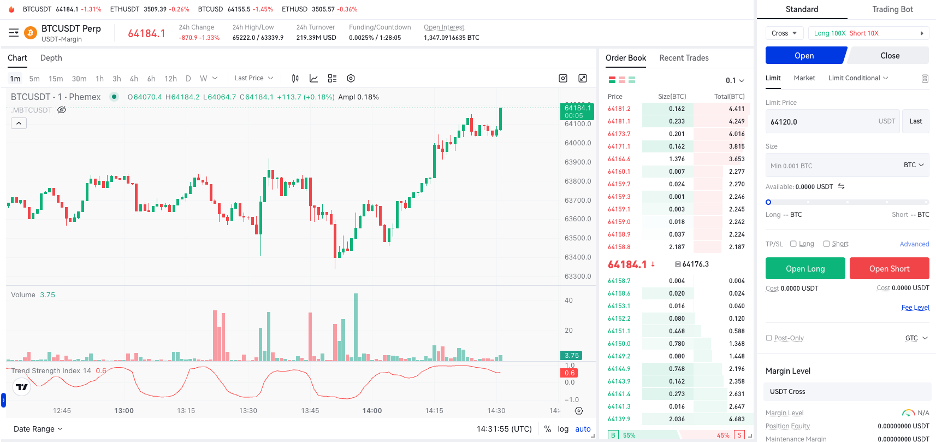Image resolution: width=936 pixels, height=442 pixels.
Task: Open the Date Range dropdown
Action: pos(40,429)
